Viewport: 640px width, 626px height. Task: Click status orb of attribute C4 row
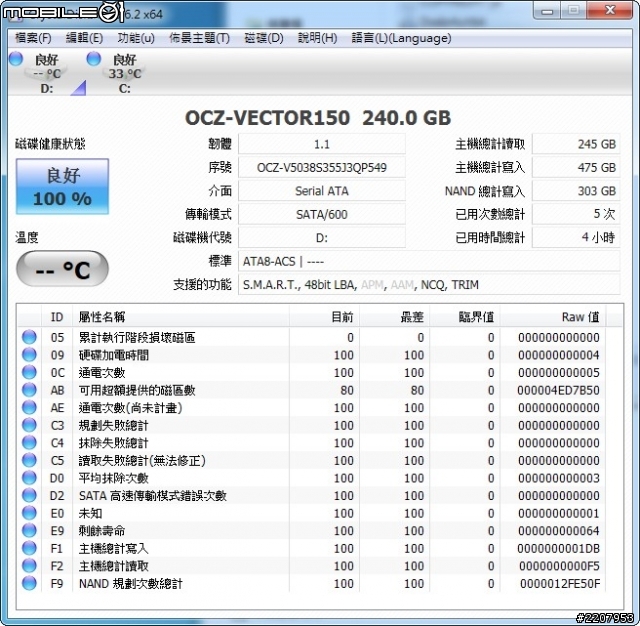coord(29,442)
